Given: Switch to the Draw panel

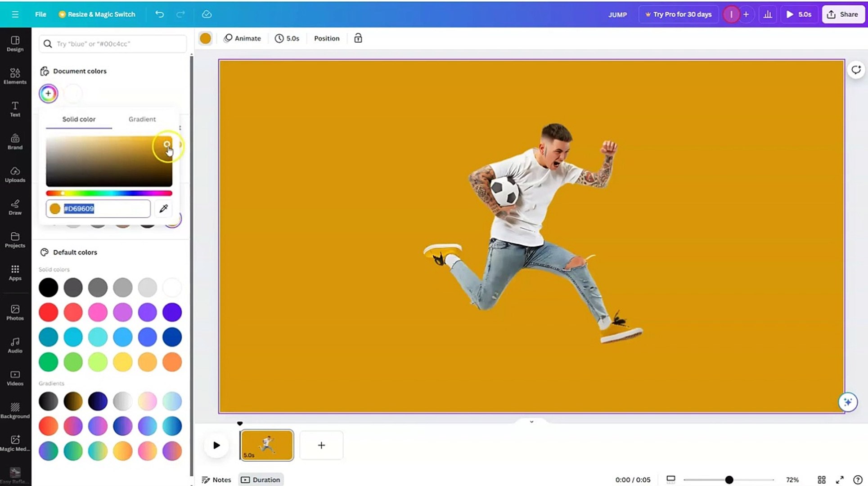Looking at the screenshot, I should click(15, 207).
